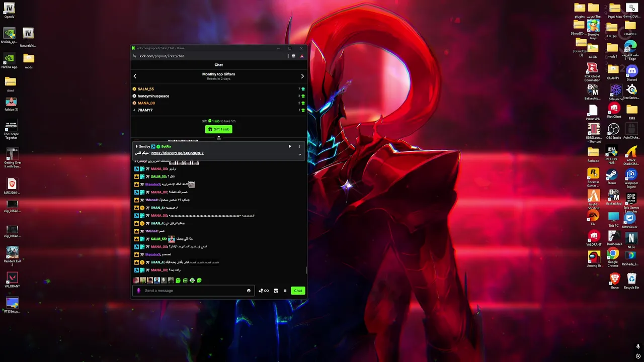Open EA app desktop icon
This screenshot has width=644, height=362.
point(593,217)
